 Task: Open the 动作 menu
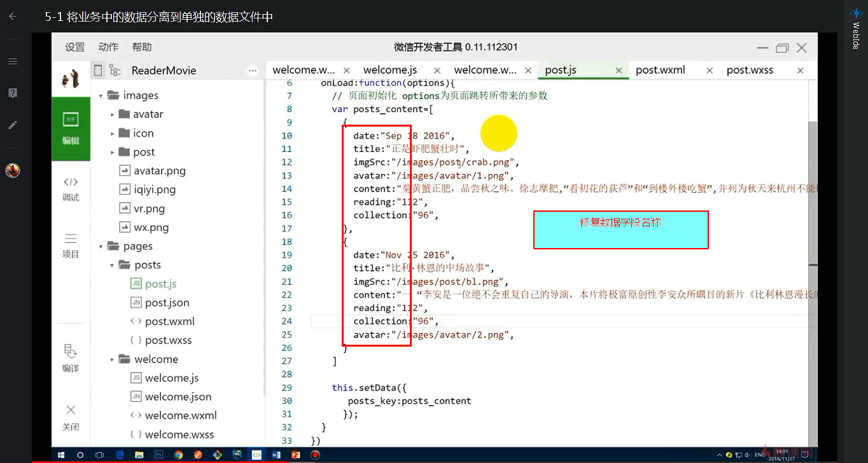click(x=108, y=47)
